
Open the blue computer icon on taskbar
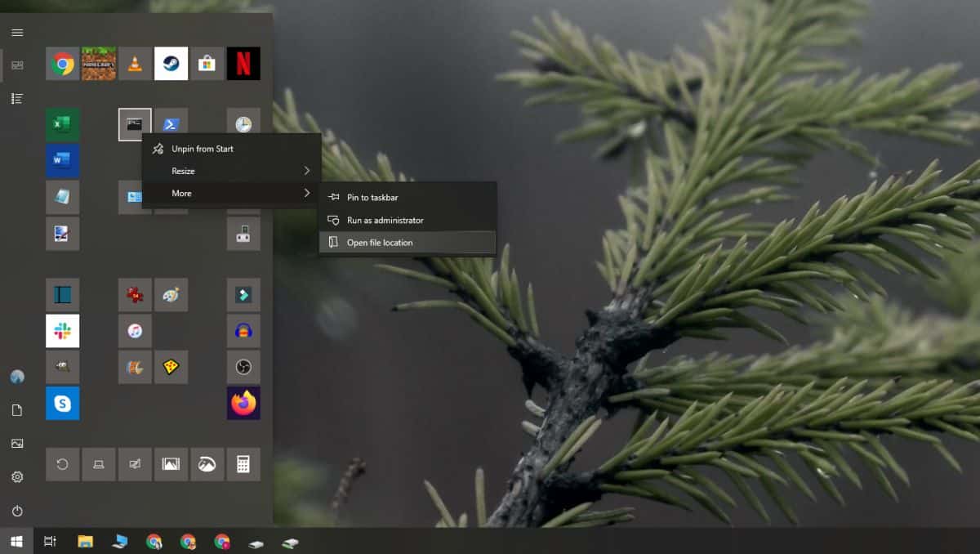tap(120, 541)
